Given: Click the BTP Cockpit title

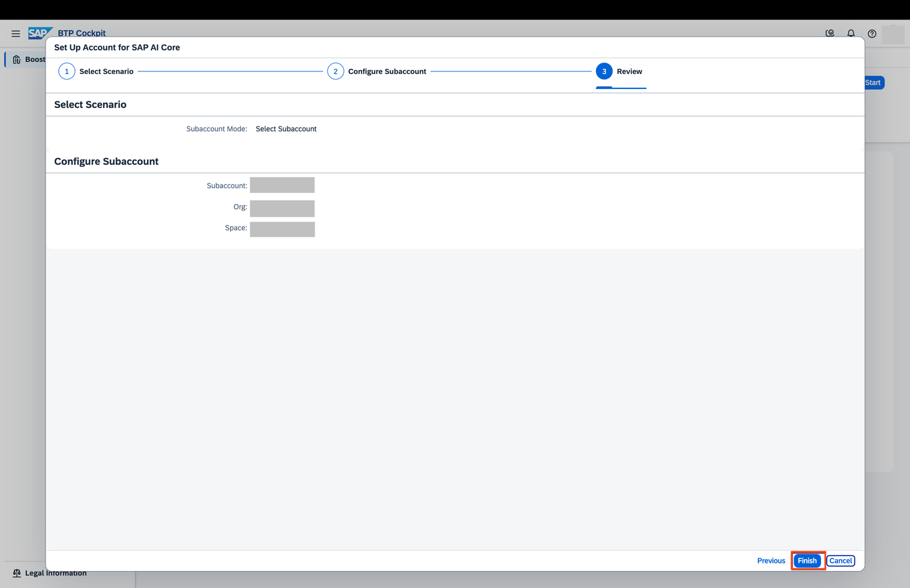Looking at the screenshot, I should coord(82,33).
